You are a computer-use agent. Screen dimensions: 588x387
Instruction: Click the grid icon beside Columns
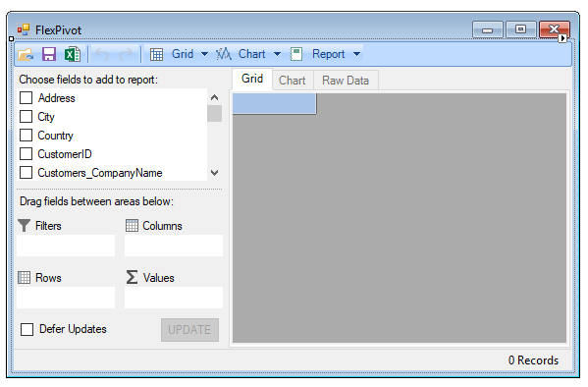tap(132, 226)
